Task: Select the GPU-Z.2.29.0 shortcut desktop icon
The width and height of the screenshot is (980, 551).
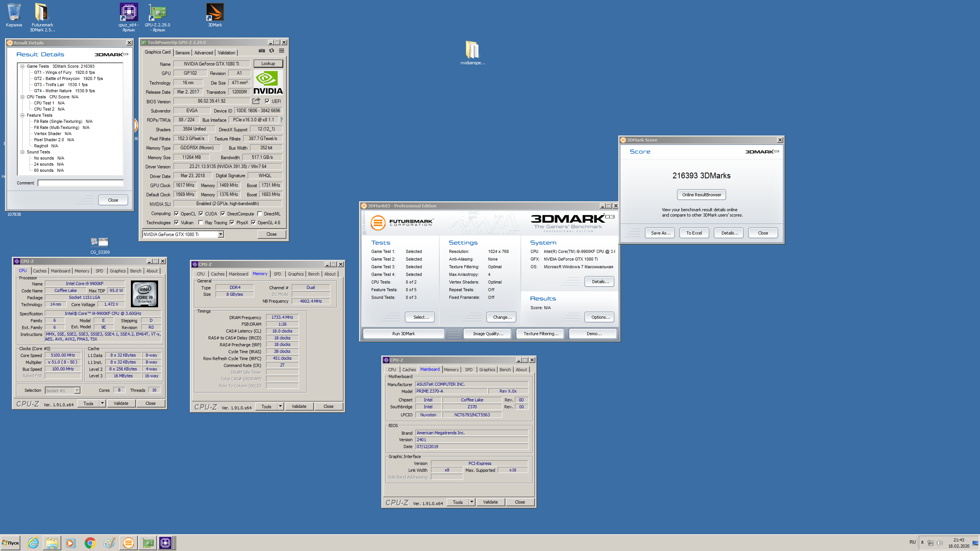Action: [x=157, y=17]
